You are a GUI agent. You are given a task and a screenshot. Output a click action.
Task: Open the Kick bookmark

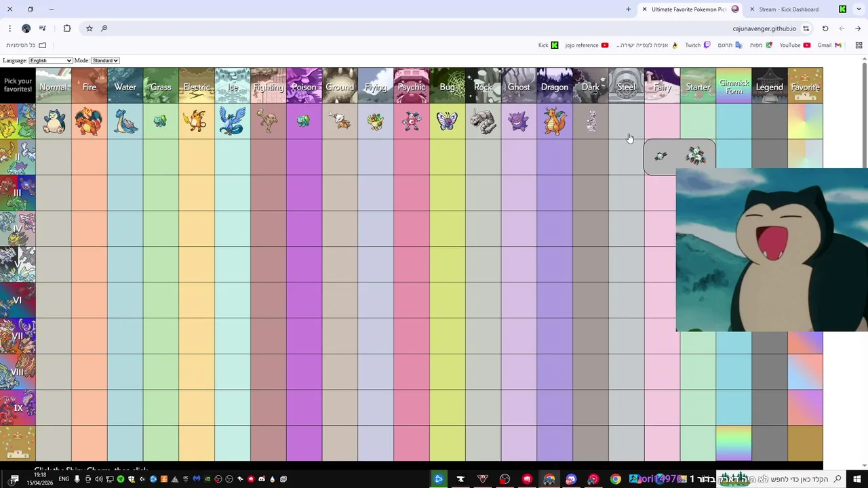548,45
